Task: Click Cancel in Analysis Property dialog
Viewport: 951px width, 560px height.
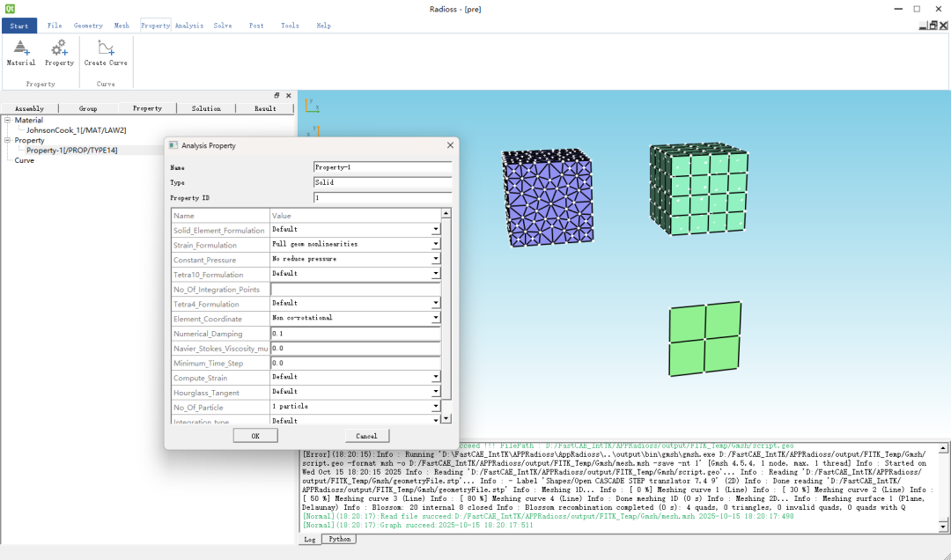Action: [x=366, y=436]
